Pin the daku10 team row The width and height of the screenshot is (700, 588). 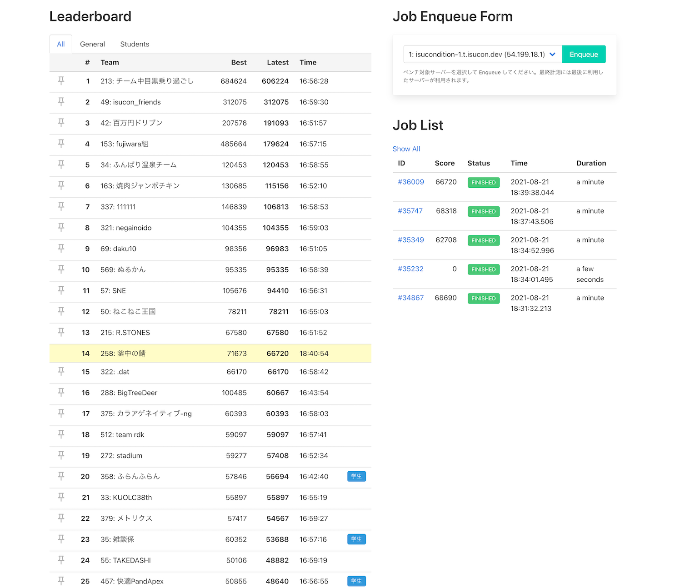tap(61, 249)
